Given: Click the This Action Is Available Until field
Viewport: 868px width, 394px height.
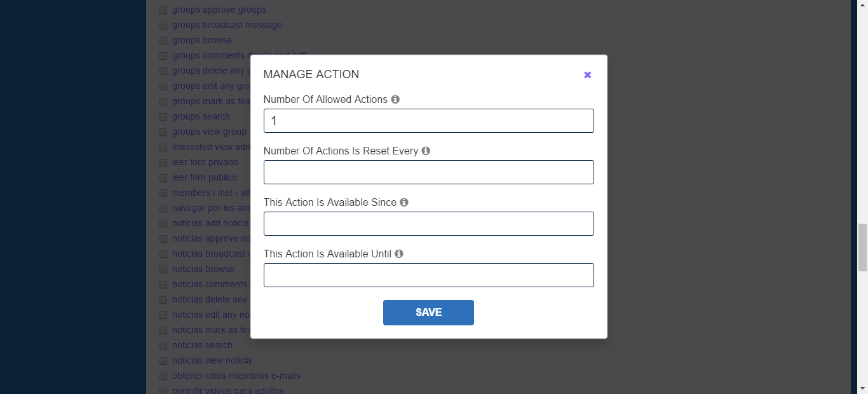Looking at the screenshot, I should [428, 275].
